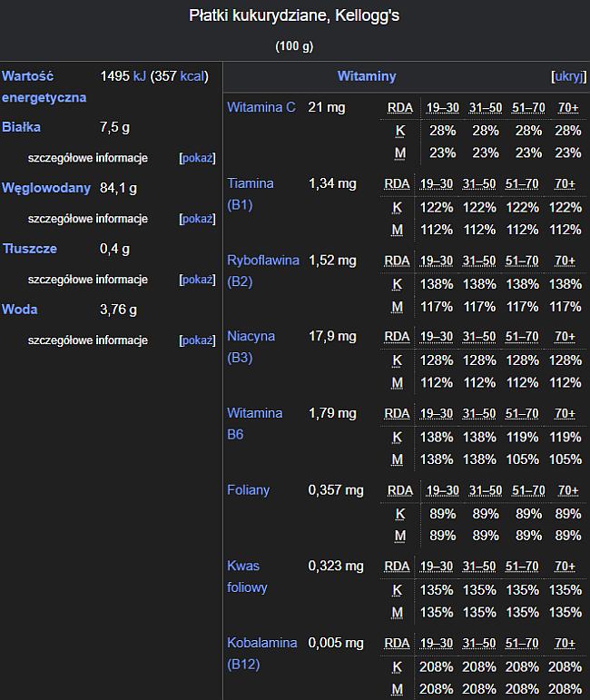Open the Woda link

click(x=20, y=310)
